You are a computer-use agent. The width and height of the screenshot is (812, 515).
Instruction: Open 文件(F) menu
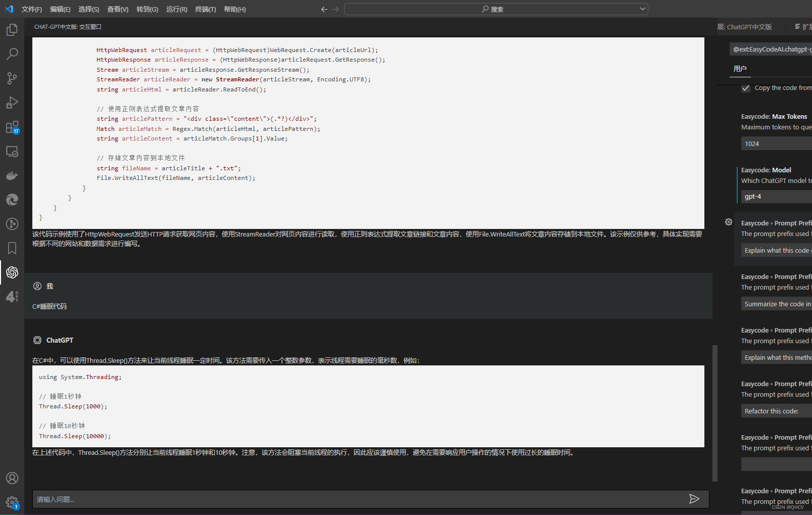click(32, 9)
